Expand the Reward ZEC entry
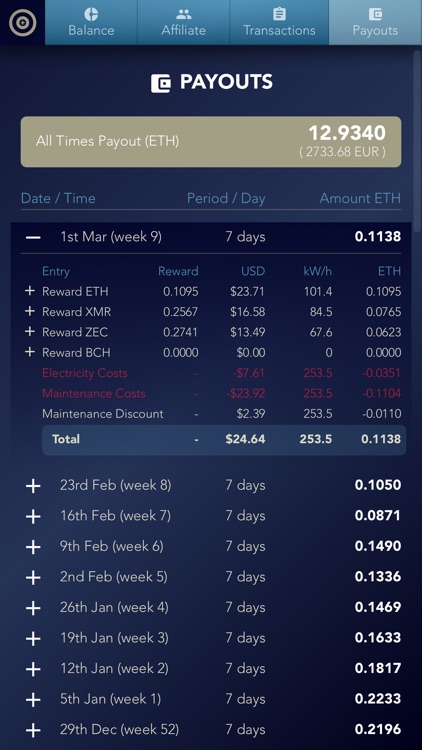The width and height of the screenshot is (422, 750). tap(30, 331)
